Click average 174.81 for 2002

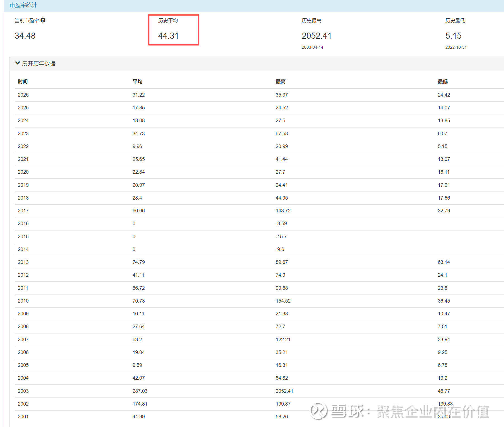click(x=140, y=404)
